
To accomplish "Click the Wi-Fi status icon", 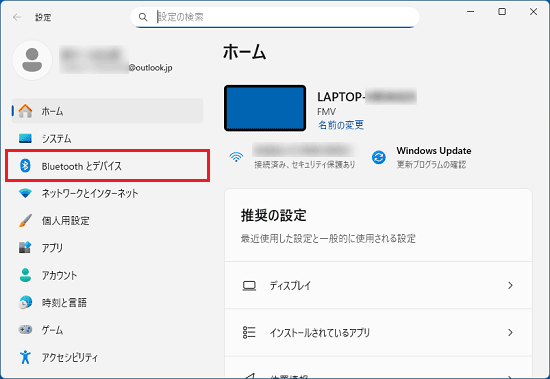I will click(x=236, y=157).
